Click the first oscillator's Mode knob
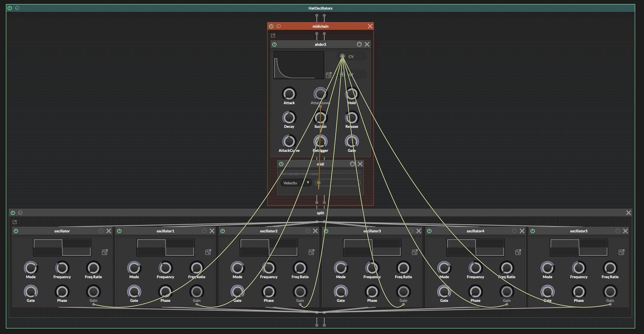The image size is (644, 334). 31,268
